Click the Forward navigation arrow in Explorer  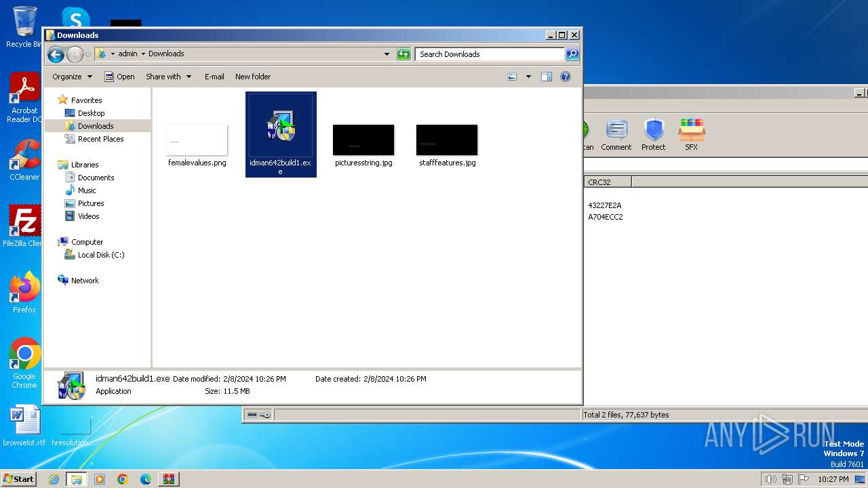pyautogui.click(x=75, y=54)
